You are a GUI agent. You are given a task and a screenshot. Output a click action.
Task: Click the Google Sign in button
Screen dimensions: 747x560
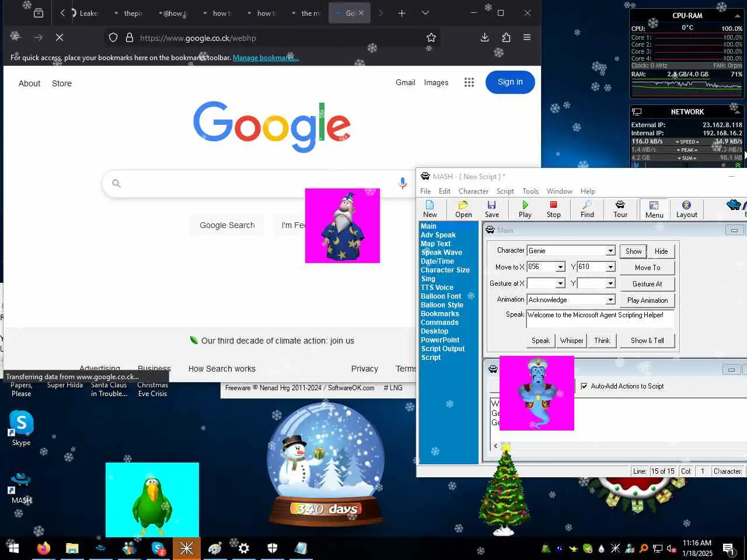(510, 82)
